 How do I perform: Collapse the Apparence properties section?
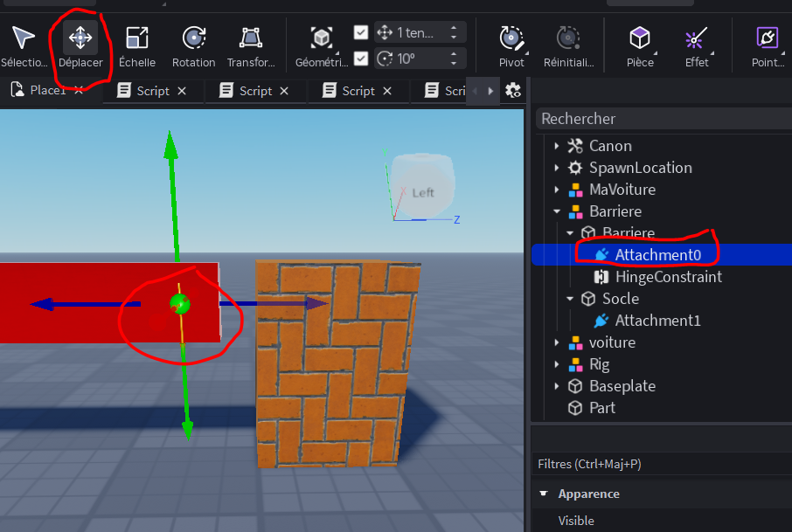coord(545,494)
